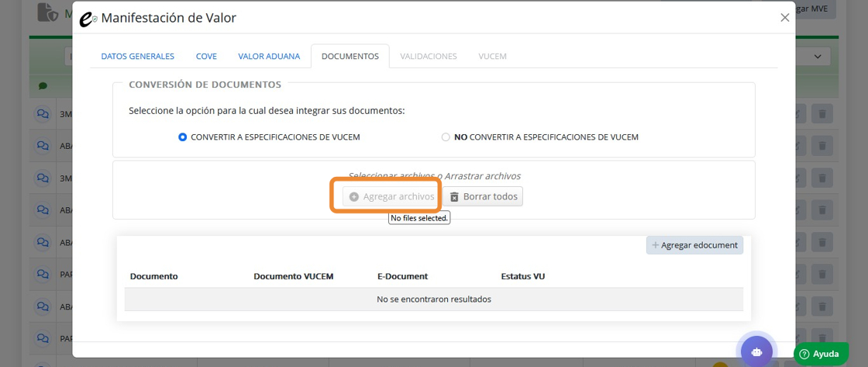Switch to the VUCEM tab
Viewport: 868px width, 367px height.
coord(493,56)
